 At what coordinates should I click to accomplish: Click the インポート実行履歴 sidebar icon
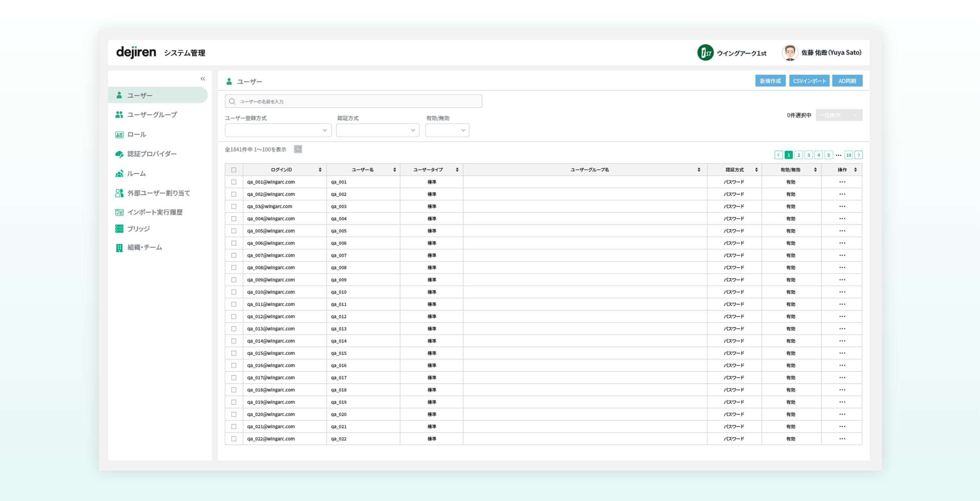pyautogui.click(x=119, y=212)
